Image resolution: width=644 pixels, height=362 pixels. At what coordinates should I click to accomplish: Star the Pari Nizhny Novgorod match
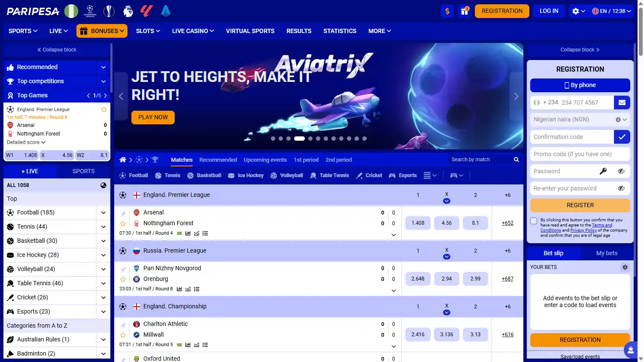(x=123, y=279)
